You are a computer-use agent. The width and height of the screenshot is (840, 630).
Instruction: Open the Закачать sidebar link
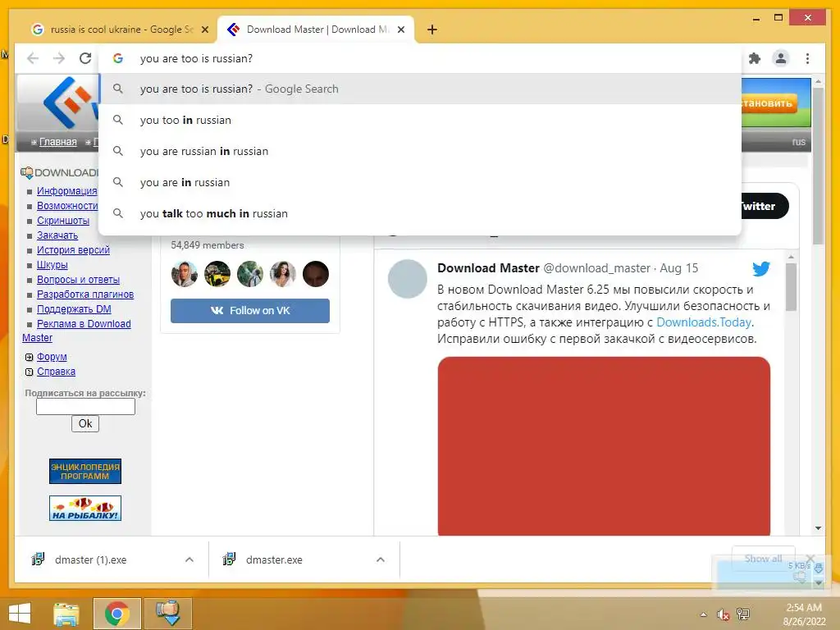click(x=57, y=235)
